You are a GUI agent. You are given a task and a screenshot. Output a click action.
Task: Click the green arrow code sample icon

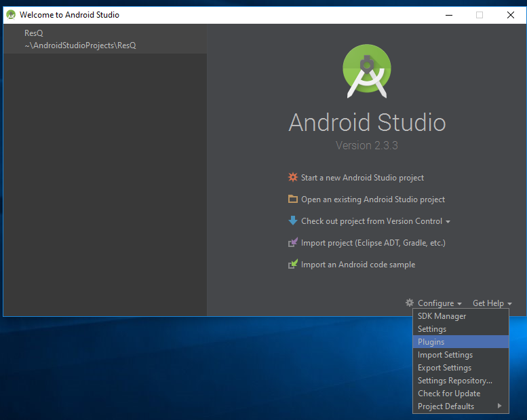[x=293, y=265]
